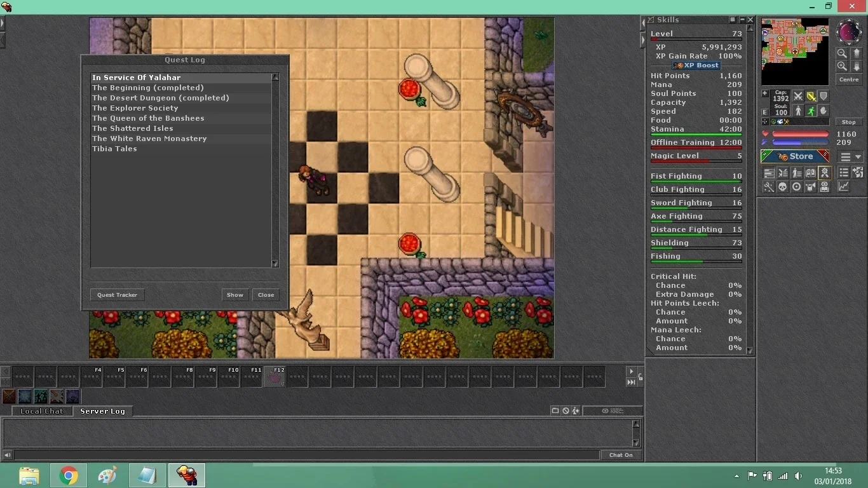Click the ignore list circle-slash chat icon
Screen dimensions: 868x488
tap(566, 411)
